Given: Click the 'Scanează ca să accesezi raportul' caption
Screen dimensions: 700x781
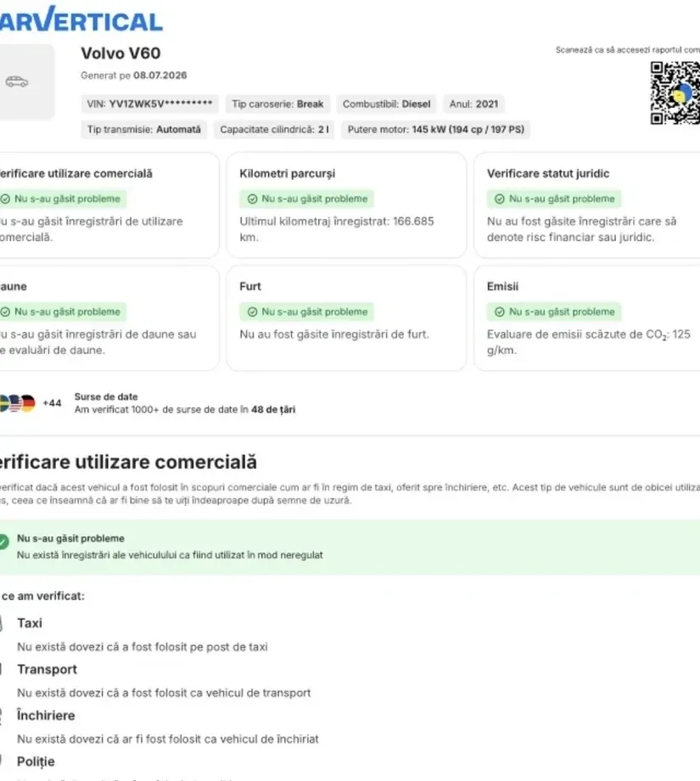Looking at the screenshot, I should 628,50.
